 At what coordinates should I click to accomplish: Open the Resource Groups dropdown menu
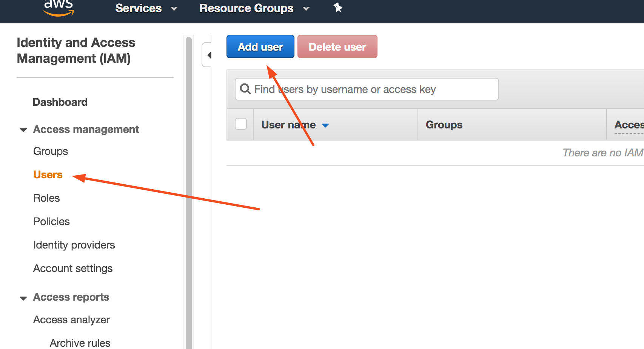pos(254,8)
